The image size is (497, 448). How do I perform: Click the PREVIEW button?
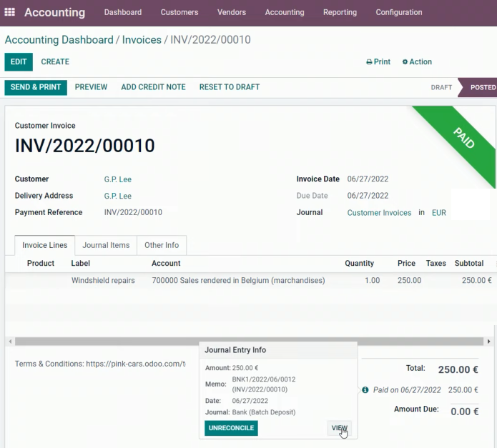click(91, 87)
